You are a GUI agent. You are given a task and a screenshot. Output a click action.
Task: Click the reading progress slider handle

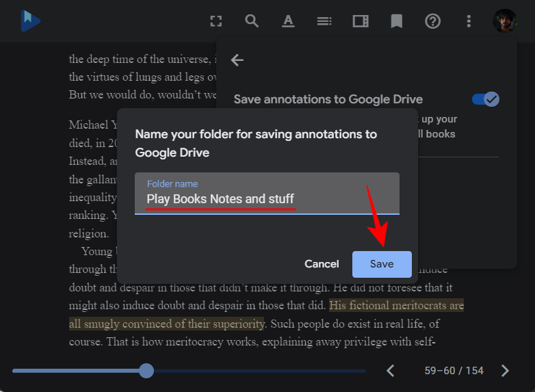pos(146,371)
